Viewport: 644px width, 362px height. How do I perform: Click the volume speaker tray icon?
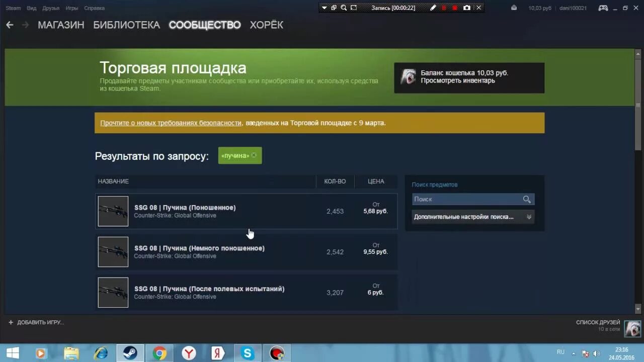coord(597,353)
